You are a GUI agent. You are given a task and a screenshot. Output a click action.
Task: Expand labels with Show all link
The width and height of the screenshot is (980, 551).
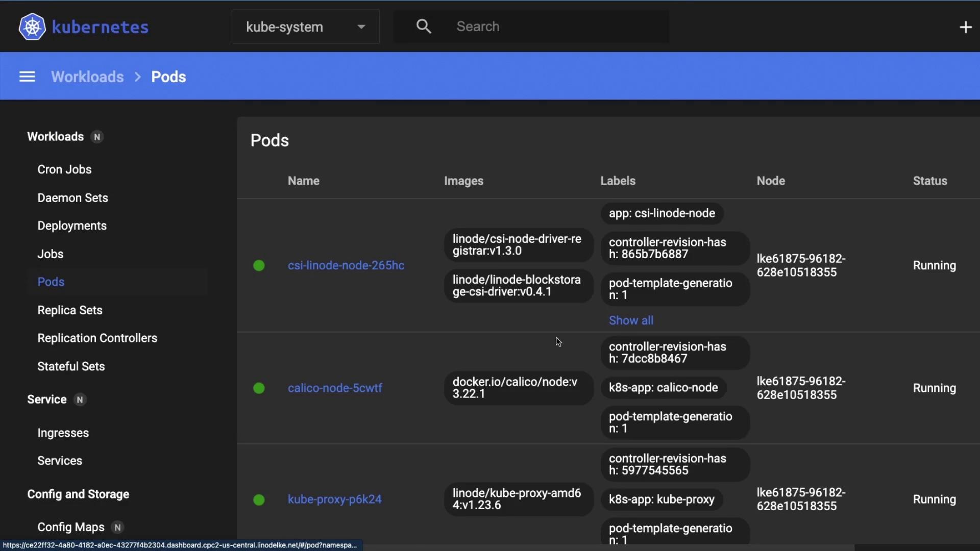click(x=631, y=320)
